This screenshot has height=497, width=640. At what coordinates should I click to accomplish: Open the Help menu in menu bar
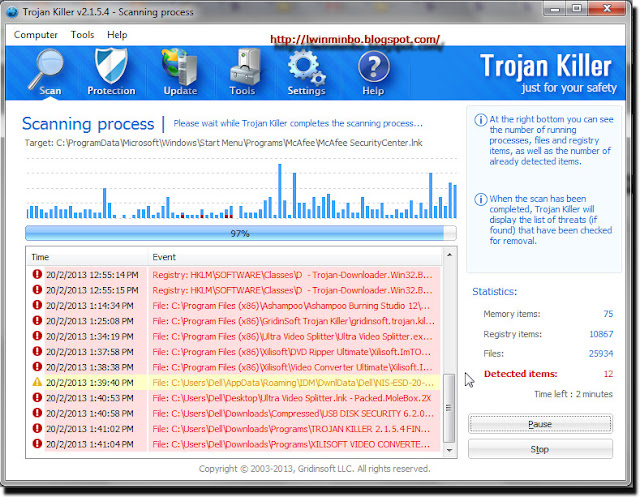coord(117,35)
